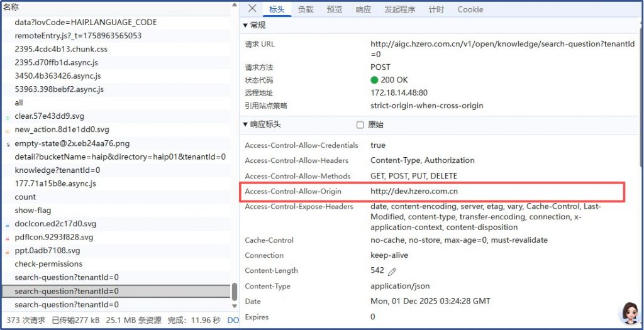Switch to the 负载 payload tab
The image size is (644, 330).
pyautogui.click(x=306, y=9)
